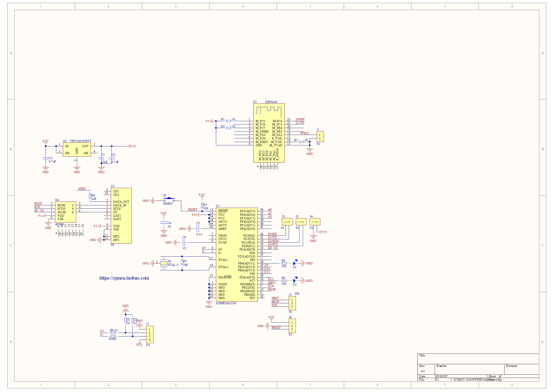
Task: Click resistor R5 10K symbol
Action: [x=202, y=206]
